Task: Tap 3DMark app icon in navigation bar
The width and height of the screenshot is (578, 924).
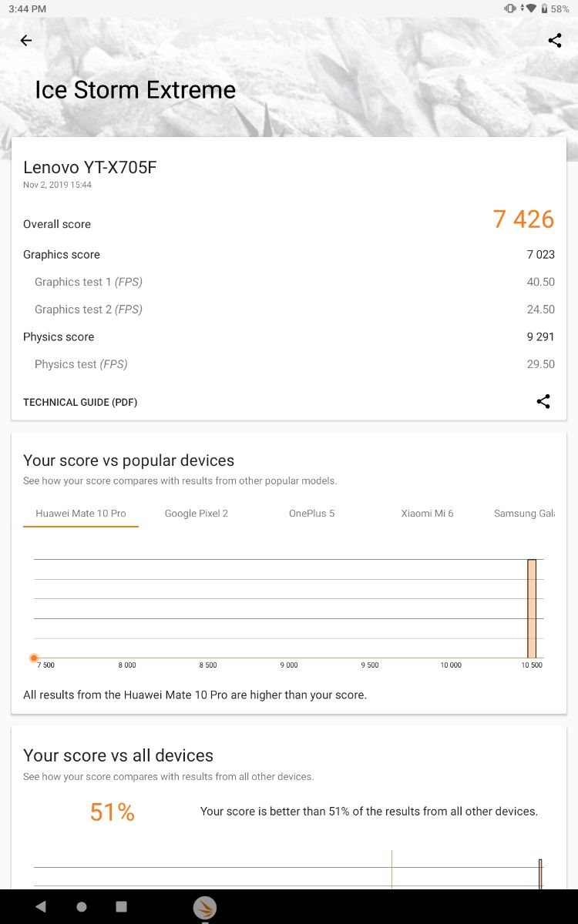Action: [205, 907]
